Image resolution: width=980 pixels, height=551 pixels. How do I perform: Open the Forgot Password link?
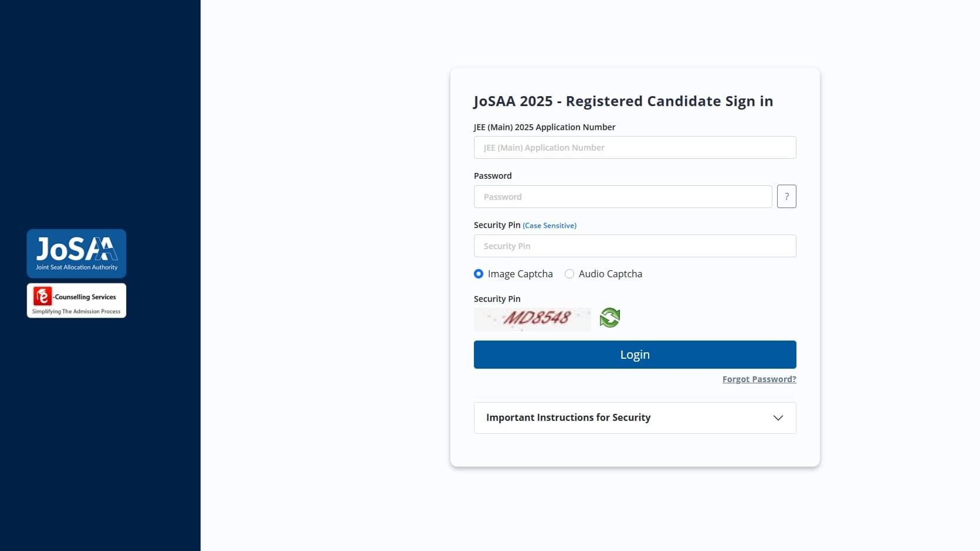tap(759, 379)
